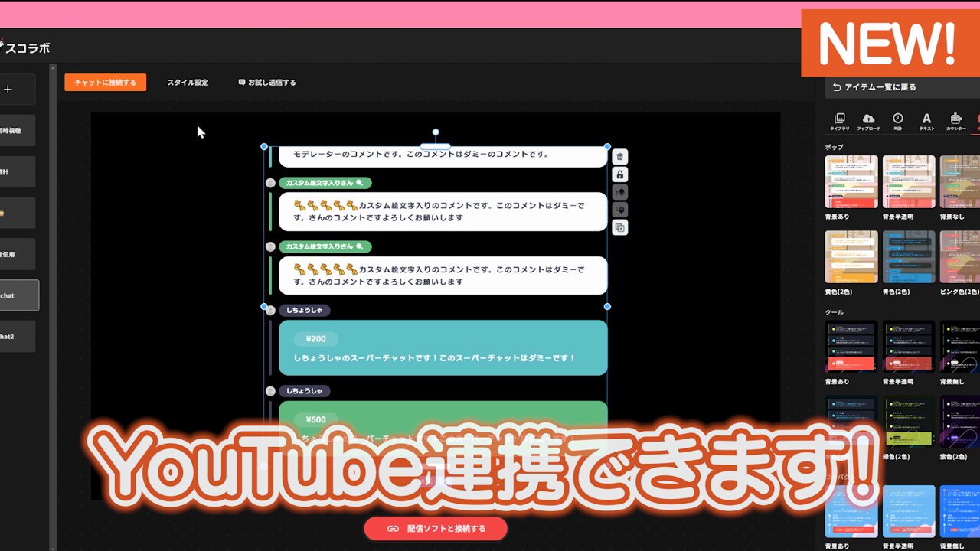This screenshot has height=551, width=980.
Task: Open the 時計 clock item tab
Action: point(897,122)
